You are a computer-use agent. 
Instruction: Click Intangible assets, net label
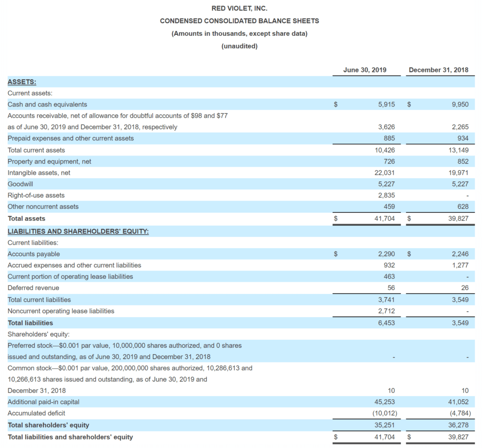pyautogui.click(x=39, y=173)
